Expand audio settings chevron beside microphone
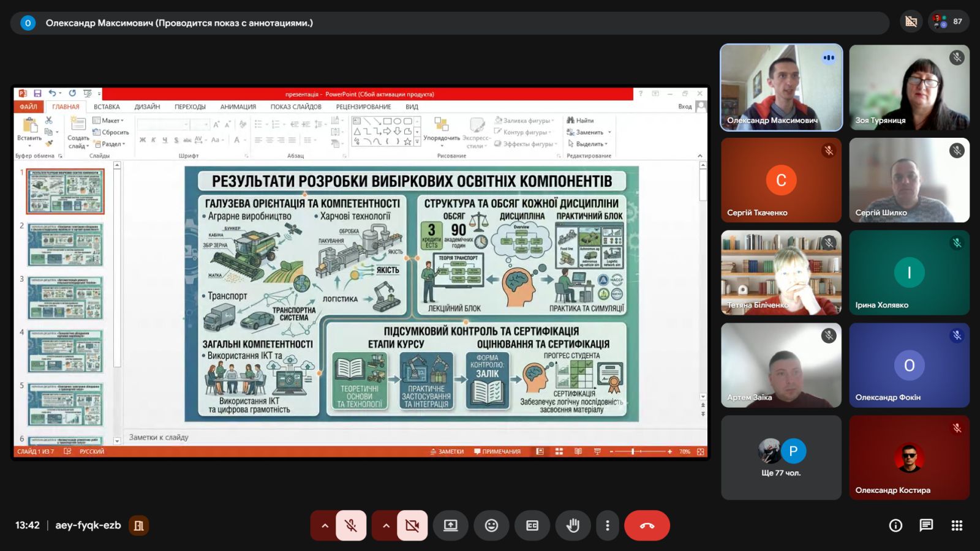Viewport: 980px width, 551px height. [x=325, y=525]
